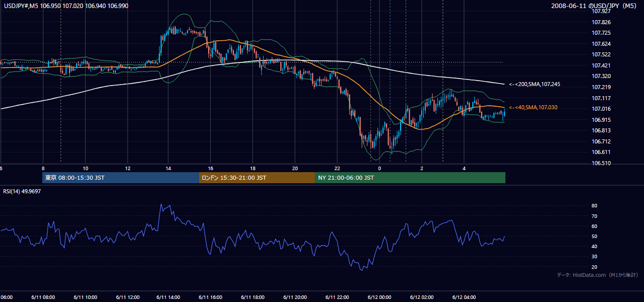Click hour label 12 below price chart

pos(127,168)
